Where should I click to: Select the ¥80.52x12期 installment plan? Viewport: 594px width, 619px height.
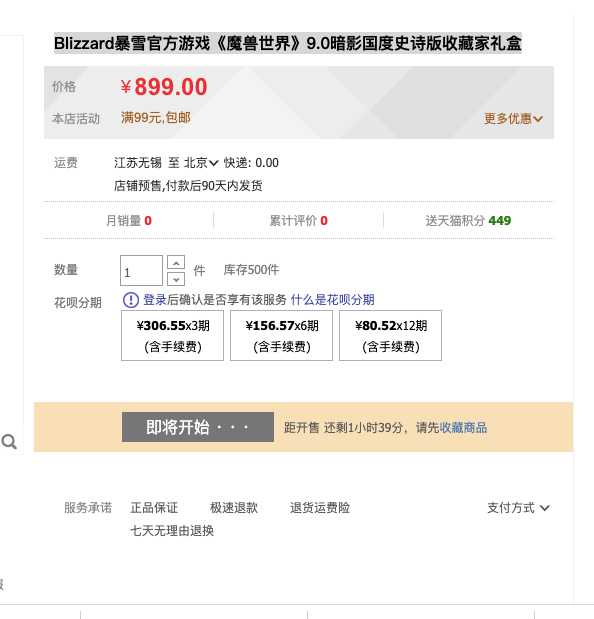390,336
